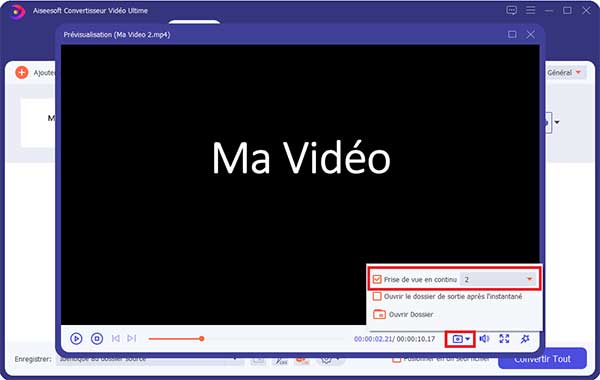This screenshot has width=600, height=380.
Task: Click the pin icon in the preview toolbar
Action: click(x=525, y=339)
